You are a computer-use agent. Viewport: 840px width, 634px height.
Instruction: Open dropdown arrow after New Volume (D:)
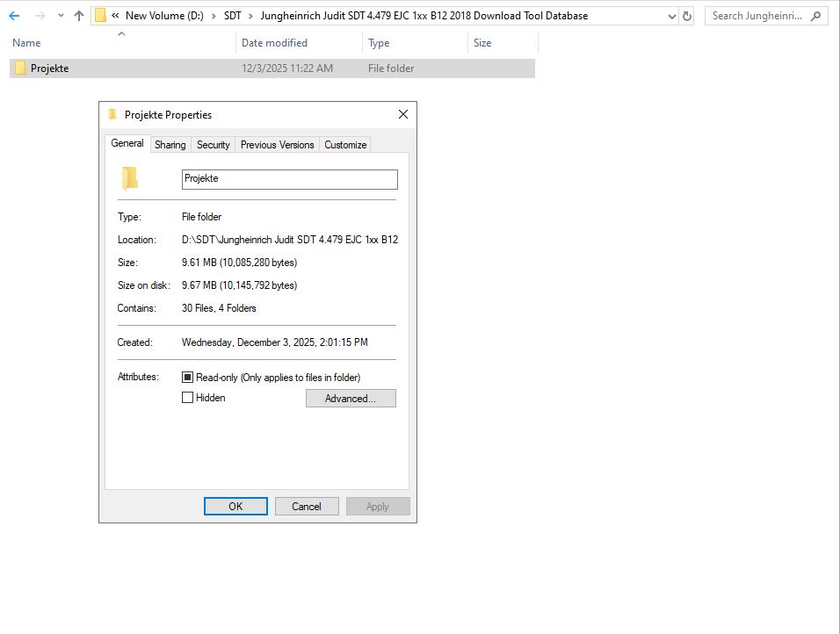[x=214, y=16]
